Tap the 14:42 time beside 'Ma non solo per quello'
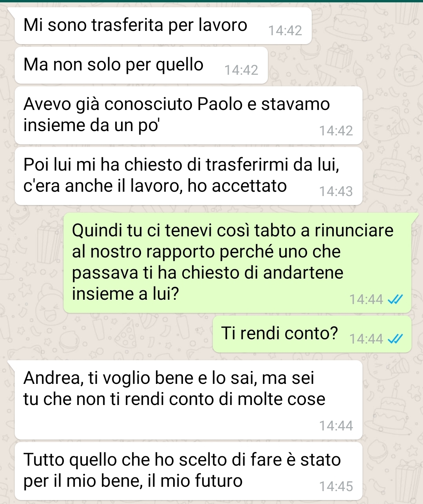The height and width of the screenshot is (504, 423). [241, 70]
